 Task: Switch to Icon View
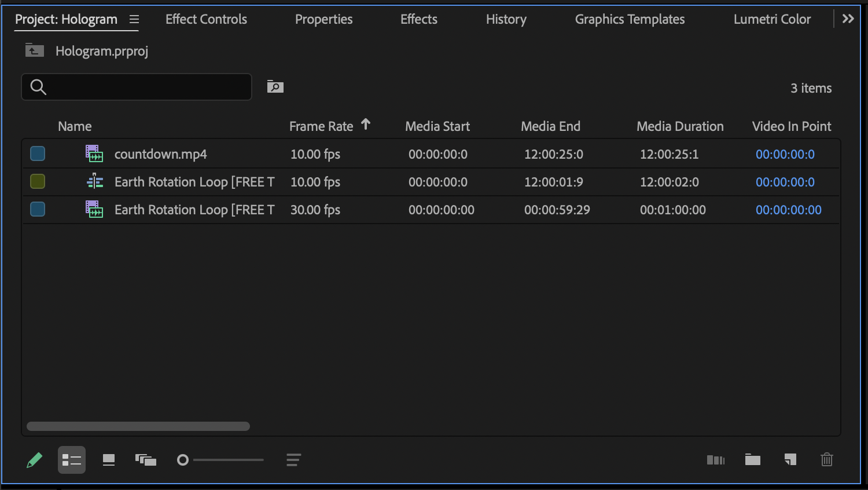click(109, 460)
